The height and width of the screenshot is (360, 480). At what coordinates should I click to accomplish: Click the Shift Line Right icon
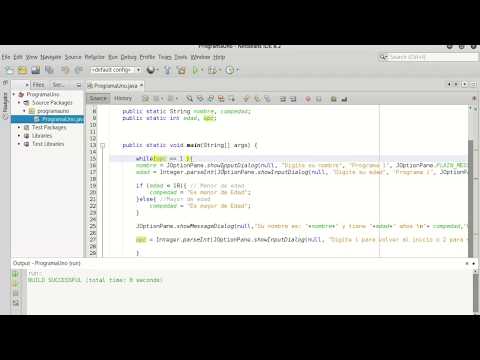(x=293, y=99)
